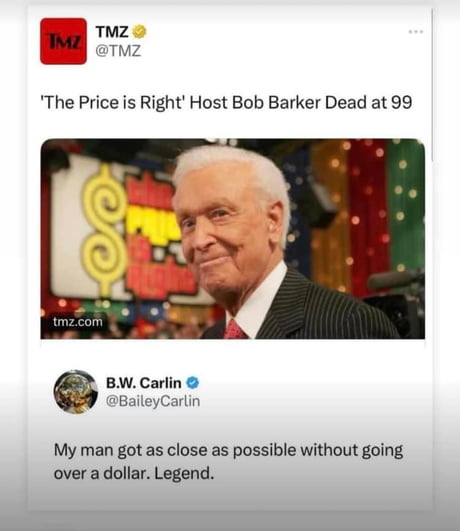This screenshot has width=460, height=531.
Task: Open the red TMZ logo avatar
Action: 63,41
